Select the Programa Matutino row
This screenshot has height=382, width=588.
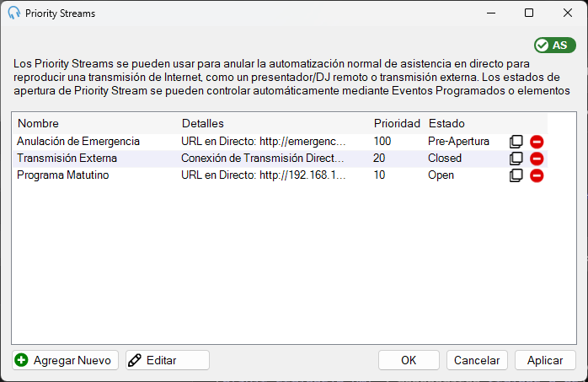click(280, 175)
